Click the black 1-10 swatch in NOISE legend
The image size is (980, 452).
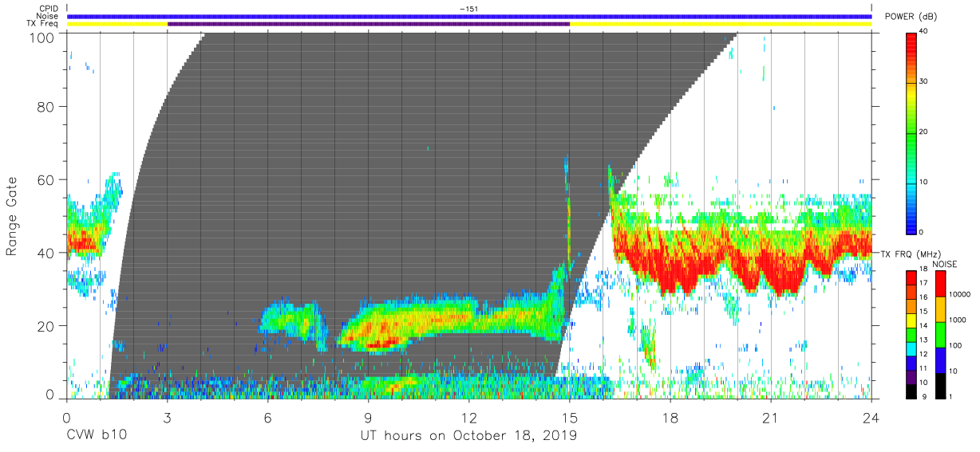coord(940,386)
